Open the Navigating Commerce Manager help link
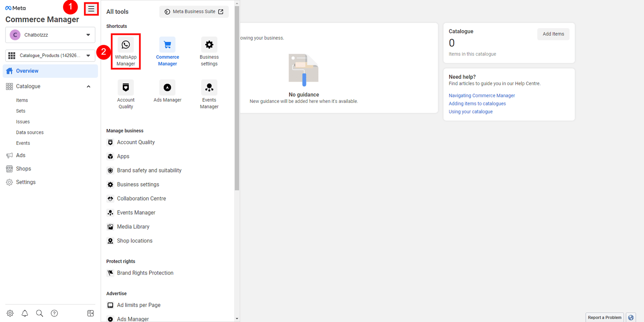 pos(482,96)
